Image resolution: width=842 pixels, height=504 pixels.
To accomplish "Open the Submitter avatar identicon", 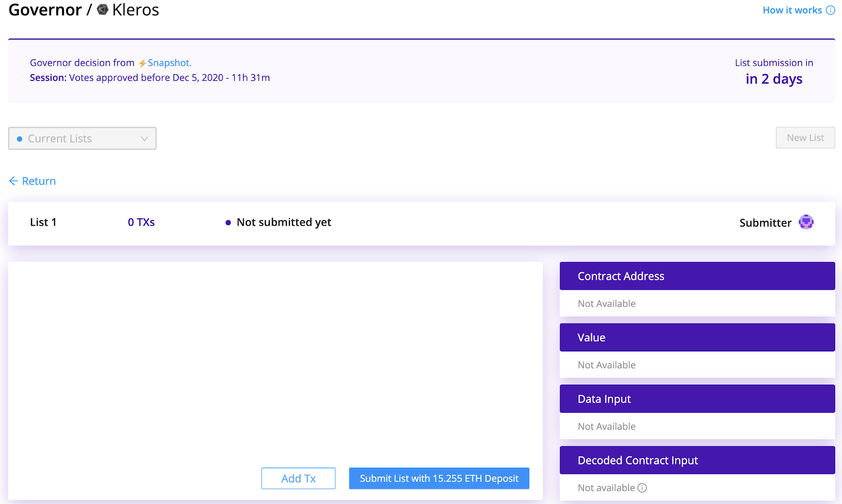I will pos(806,222).
